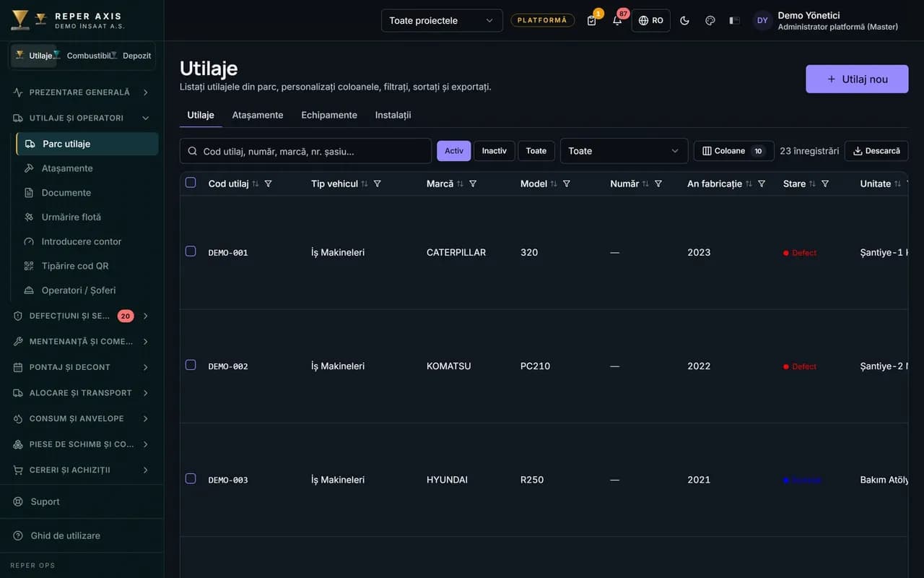Viewport: 924px width, 578px height.
Task: Open Ghid de utilizare in the sidebar
Action: (82, 535)
